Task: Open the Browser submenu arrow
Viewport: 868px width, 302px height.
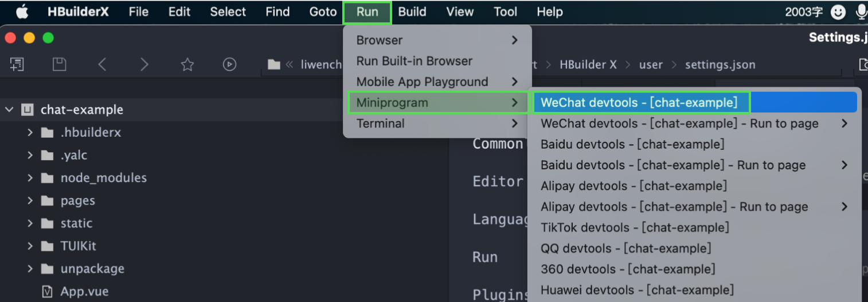Action: pyautogui.click(x=514, y=40)
